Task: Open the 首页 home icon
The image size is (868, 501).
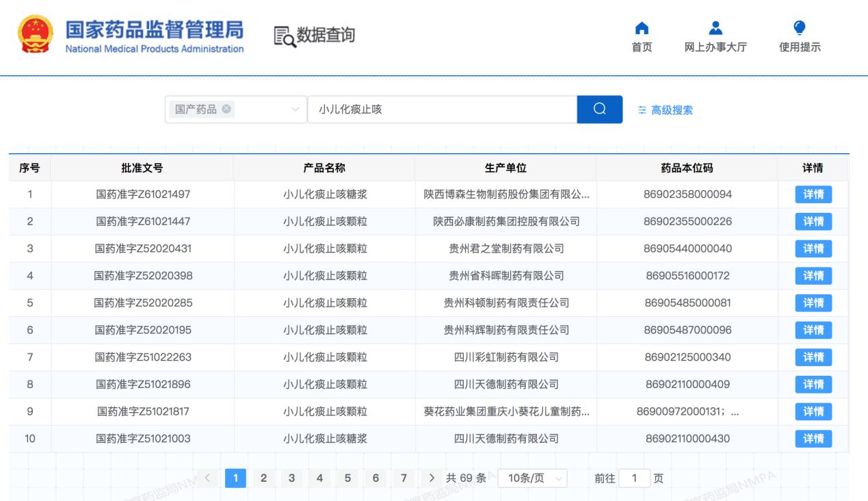Action: 642,27
